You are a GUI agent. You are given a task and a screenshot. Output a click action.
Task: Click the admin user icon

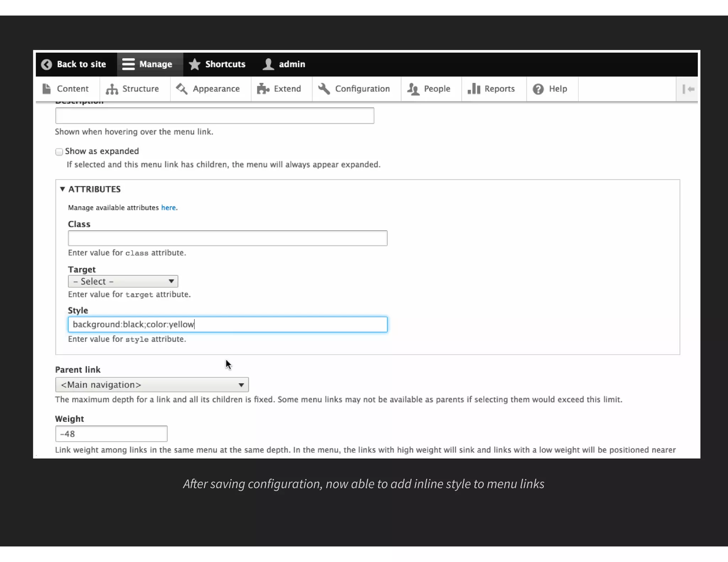(x=268, y=64)
